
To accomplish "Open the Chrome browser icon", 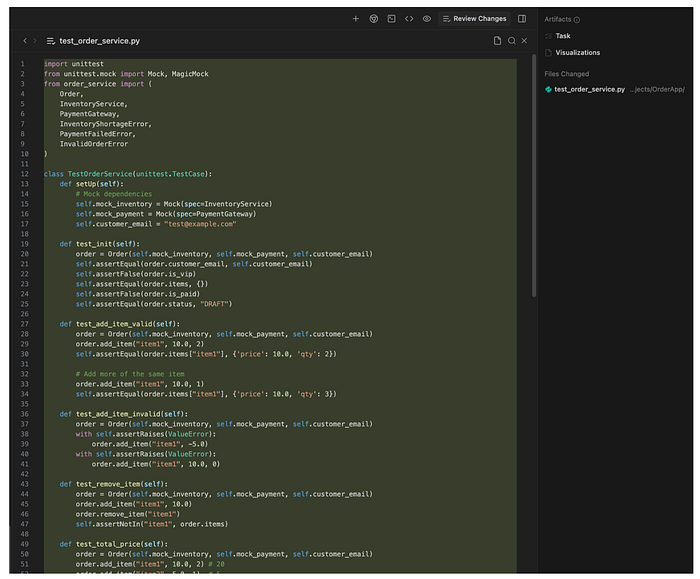I will point(374,19).
